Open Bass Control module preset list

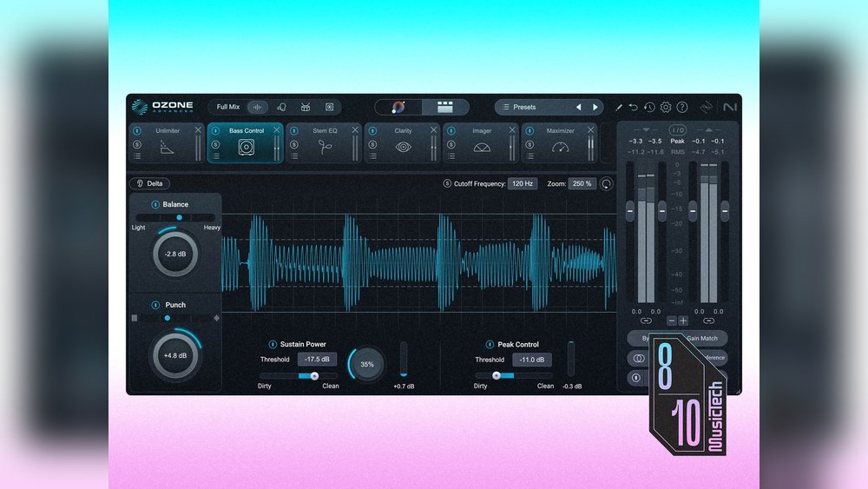click(216, 156)
